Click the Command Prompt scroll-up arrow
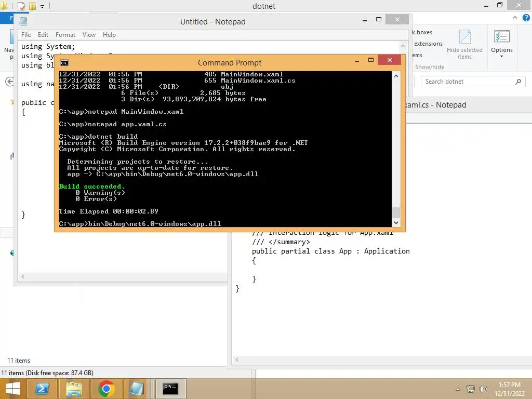Viewport: 532px width, 399px height. (x=396, y=76)
